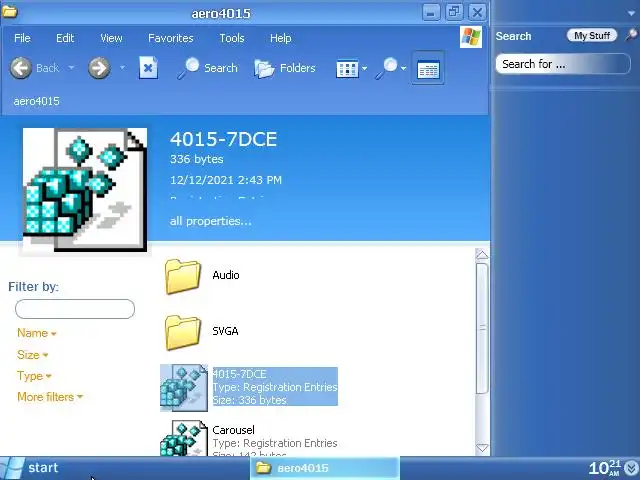Viewport: 640px width, 480px height.
Task: Expand the Size filter dropdown
Action: [x=32, y=355]
